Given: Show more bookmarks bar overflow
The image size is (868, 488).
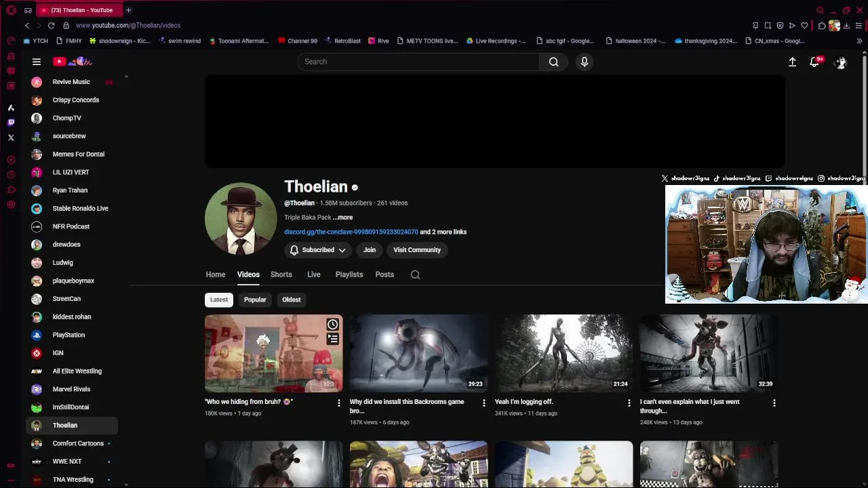Looking at the screenshot, I should [859, 41].
